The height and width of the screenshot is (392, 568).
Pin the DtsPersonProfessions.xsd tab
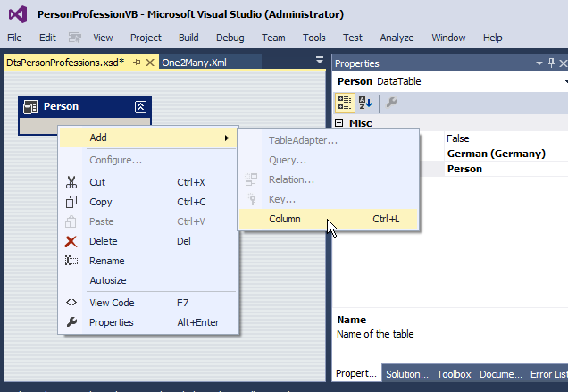tap(137, 63)
